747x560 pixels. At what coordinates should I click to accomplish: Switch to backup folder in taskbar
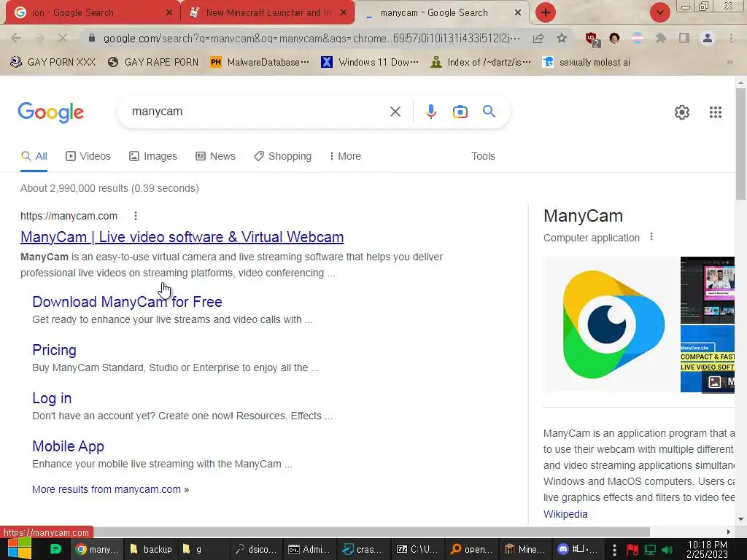tap(150, 549)
